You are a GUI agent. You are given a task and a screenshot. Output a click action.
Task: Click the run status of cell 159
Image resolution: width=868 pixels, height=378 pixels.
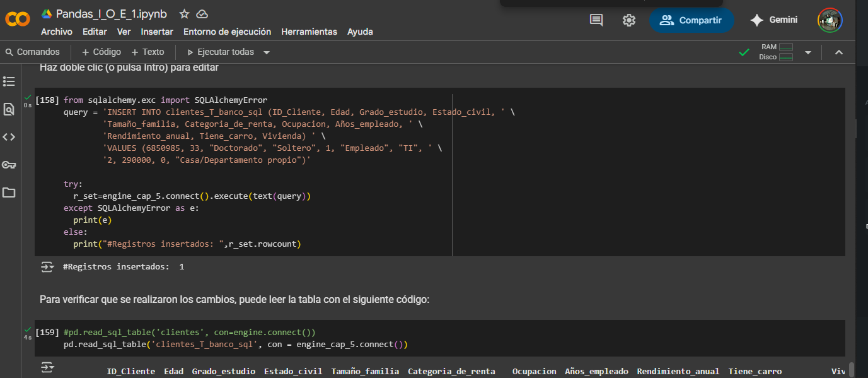pos(28,333)
